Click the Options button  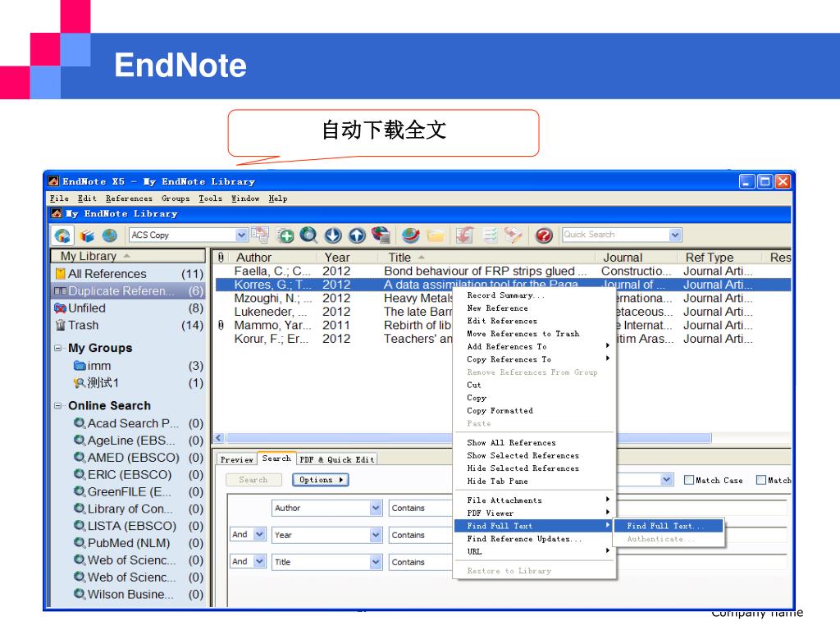pyautogui.click(x=321, y=480)
